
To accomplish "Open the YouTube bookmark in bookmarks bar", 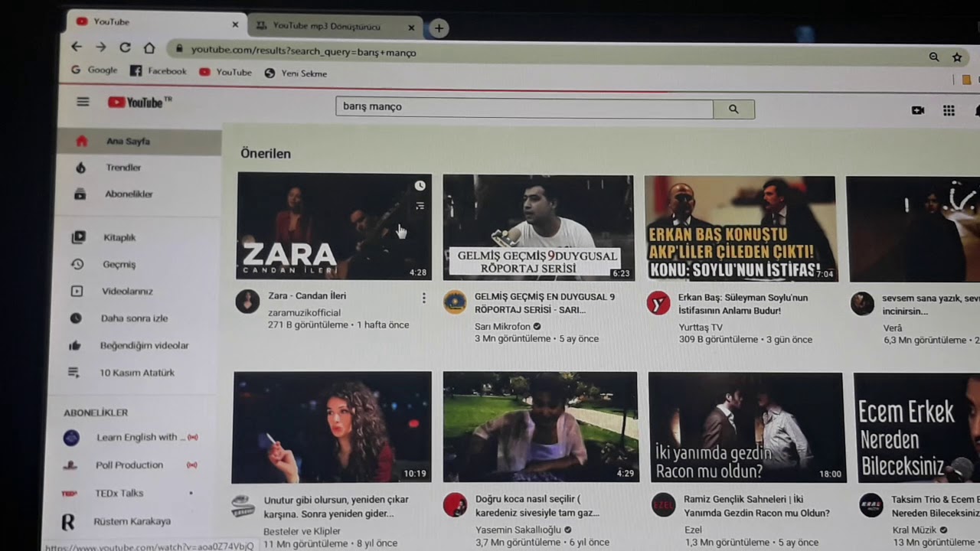I will click(x=226, y=72).
